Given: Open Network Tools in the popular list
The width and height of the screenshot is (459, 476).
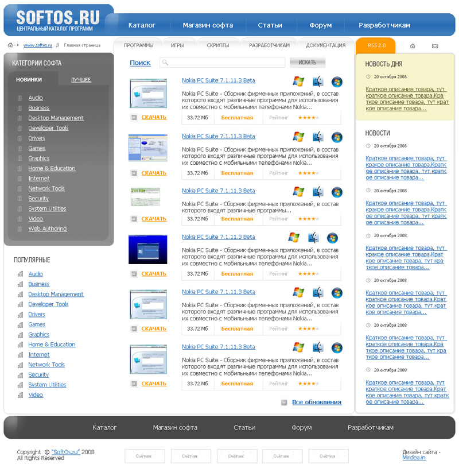Looking at the screenshot, I should click(x=46, y=365).
